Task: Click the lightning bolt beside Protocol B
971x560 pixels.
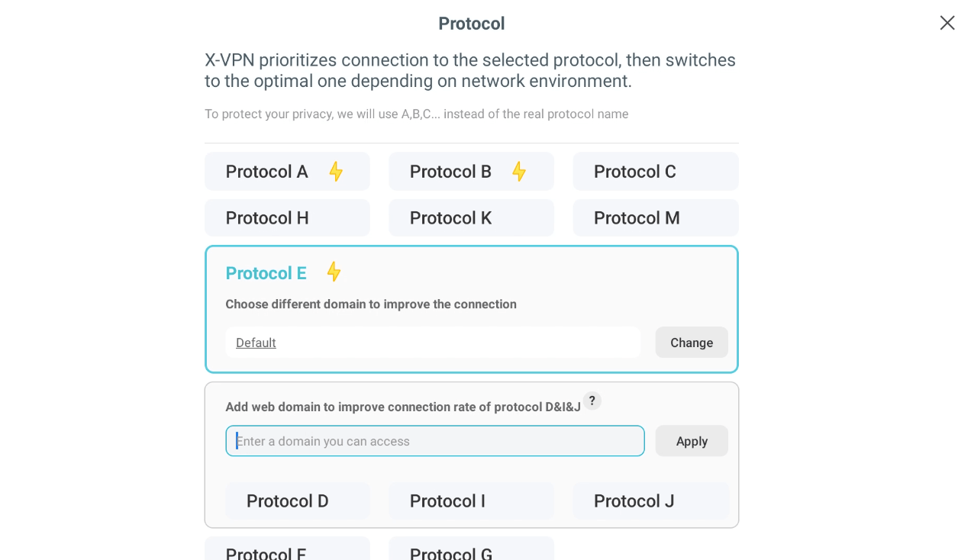Action: [x=519, y=172]
